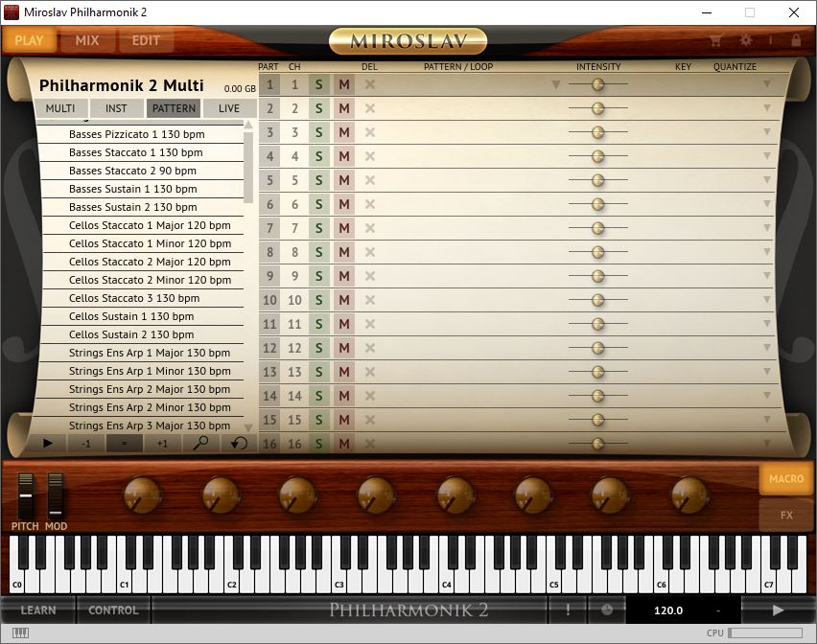The image size is (817, 644).
Task: Click the Miroslav logo
Action: 408,41
